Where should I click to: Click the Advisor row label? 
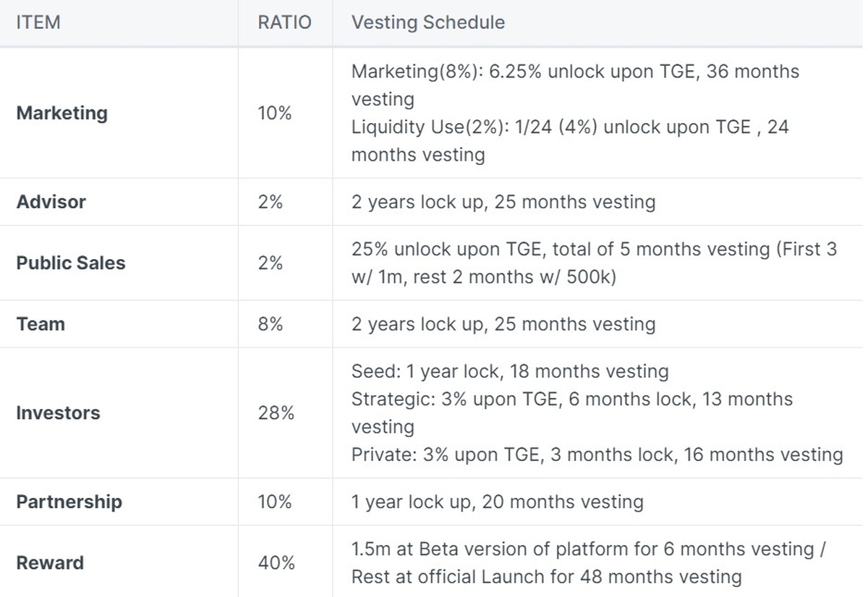51,202
